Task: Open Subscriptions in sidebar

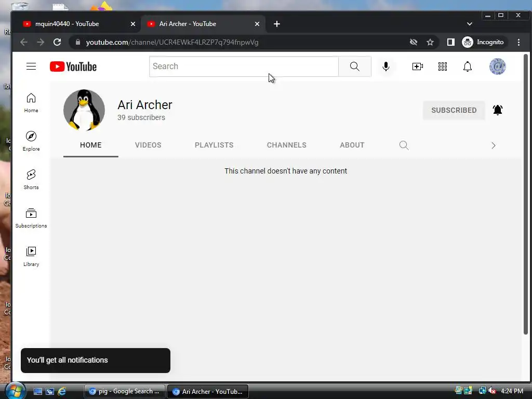Action: [x=31, y=218]
